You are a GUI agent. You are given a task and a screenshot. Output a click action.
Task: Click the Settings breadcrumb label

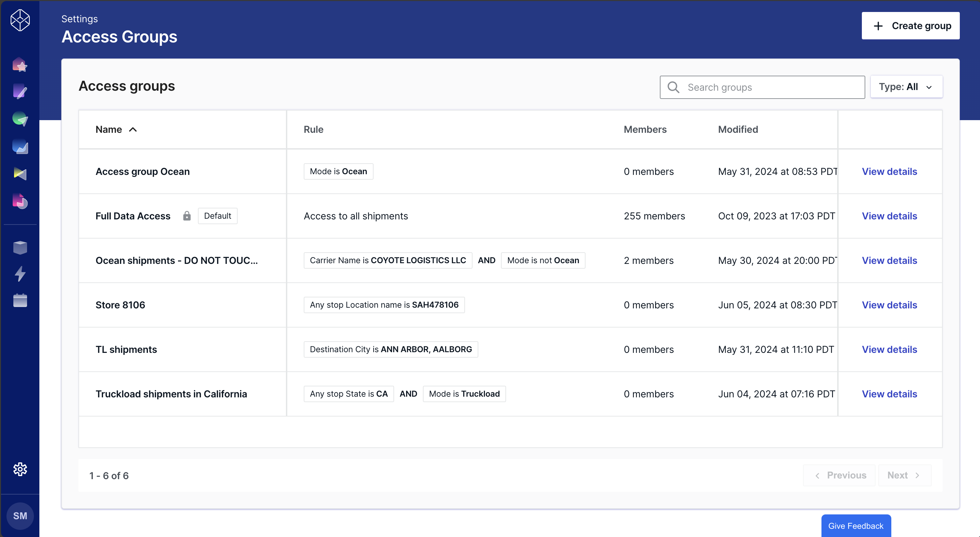(x=79, y=18)
